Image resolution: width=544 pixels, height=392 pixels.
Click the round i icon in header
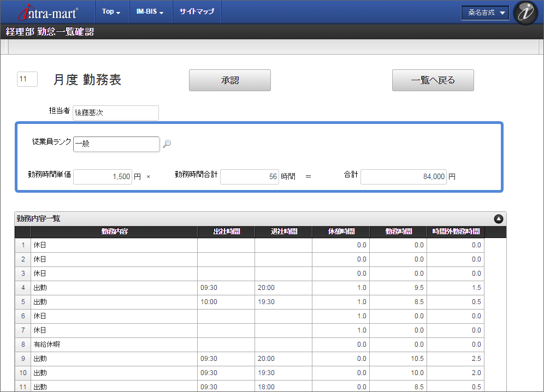coord(526,13)
